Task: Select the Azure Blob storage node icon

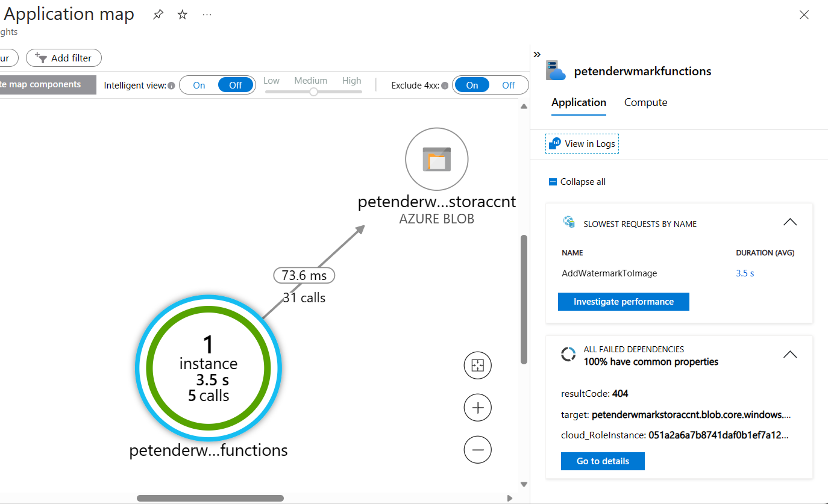Action: click(x=437, y=159)
